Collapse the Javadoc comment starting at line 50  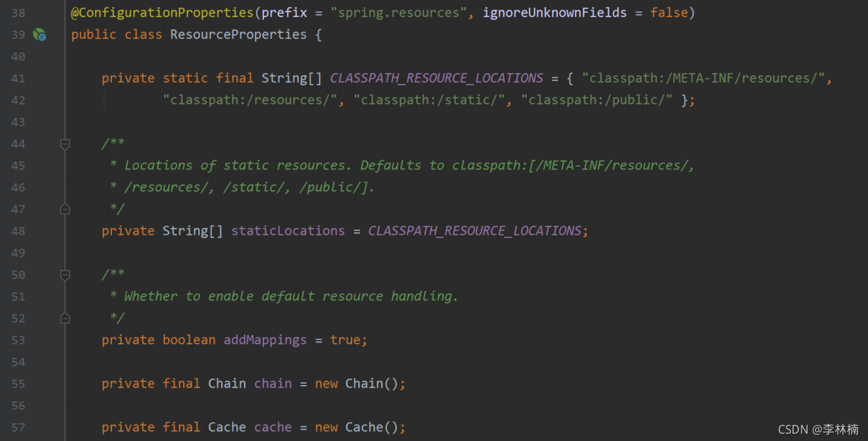(x=65, y=275)
